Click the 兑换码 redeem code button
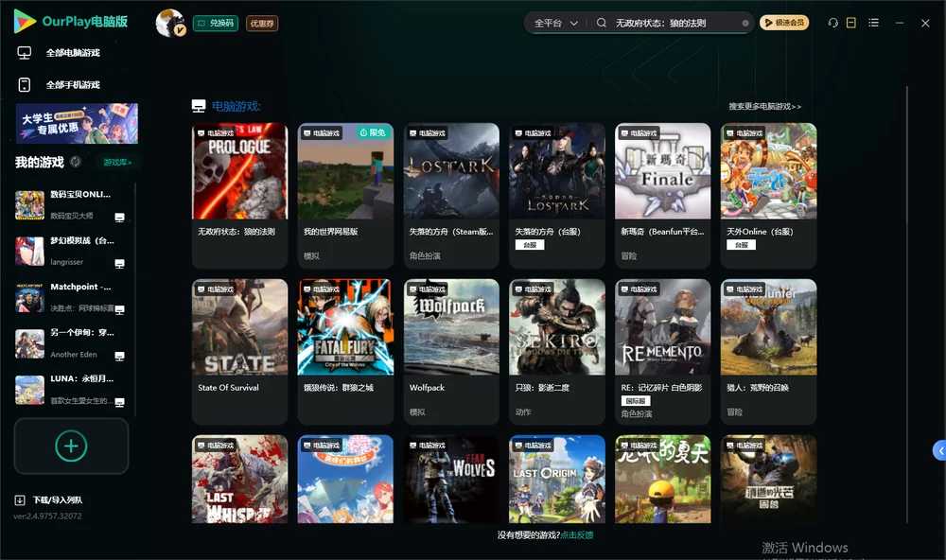Viewport: 946px width, 560px height. tap(216, 23)
